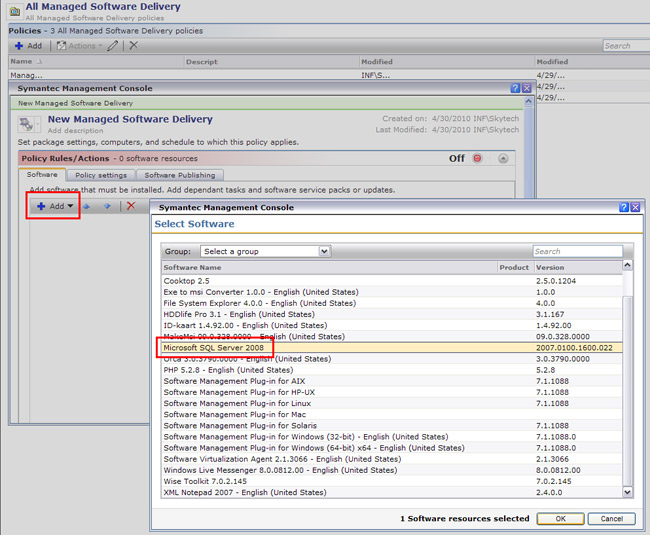Viewport: 650px width, 535px height.
Task: Select Software Management Plug-in for Windows (64-bit) x64
Action: point(392,448)
